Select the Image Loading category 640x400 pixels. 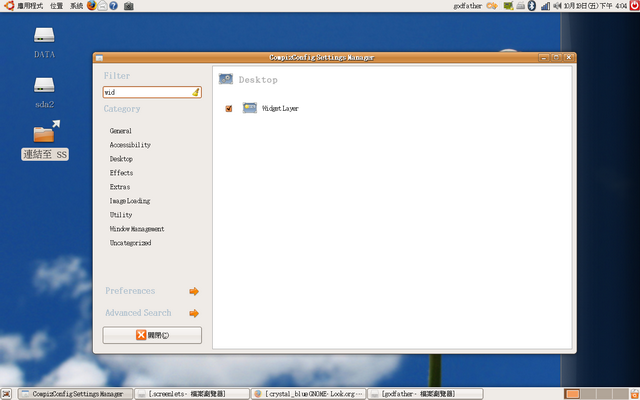130,201
